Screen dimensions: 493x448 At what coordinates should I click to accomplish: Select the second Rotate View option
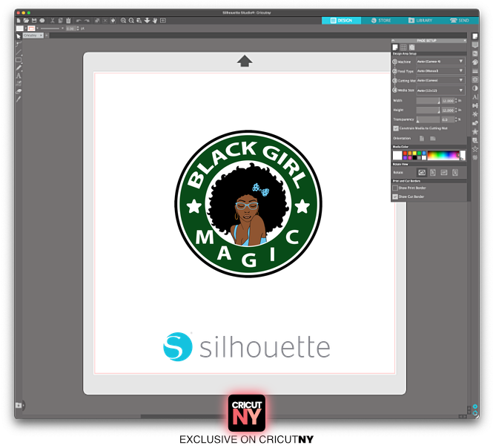pos(433,172)
